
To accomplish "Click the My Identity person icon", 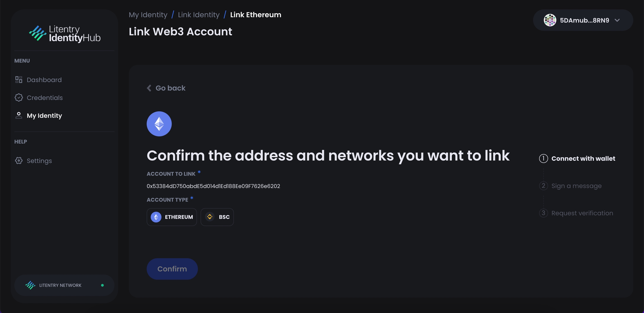I will click(19, 115).
